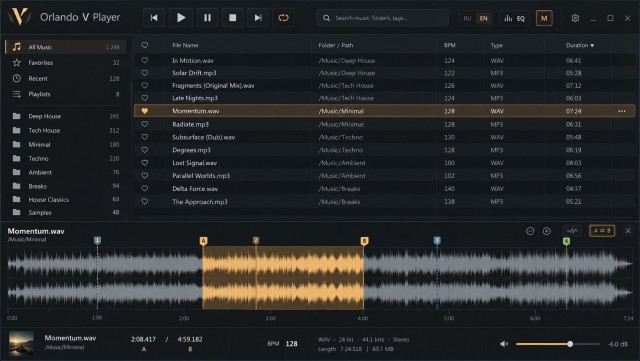Select the Lost Signal.wav track row

click(x=384, y=163)
